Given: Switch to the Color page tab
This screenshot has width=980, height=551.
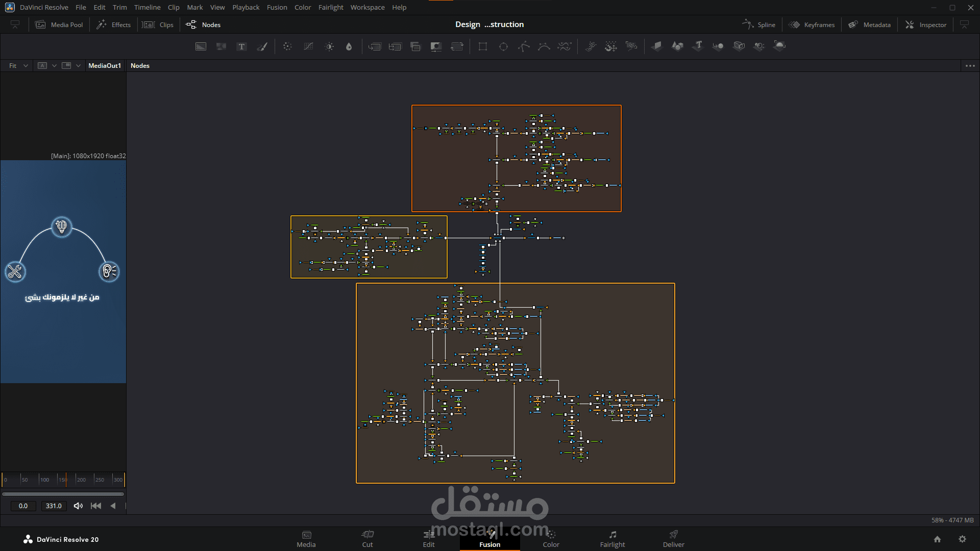Looking at the screenshot, I should pyautogui.click(x=551, y=539).
